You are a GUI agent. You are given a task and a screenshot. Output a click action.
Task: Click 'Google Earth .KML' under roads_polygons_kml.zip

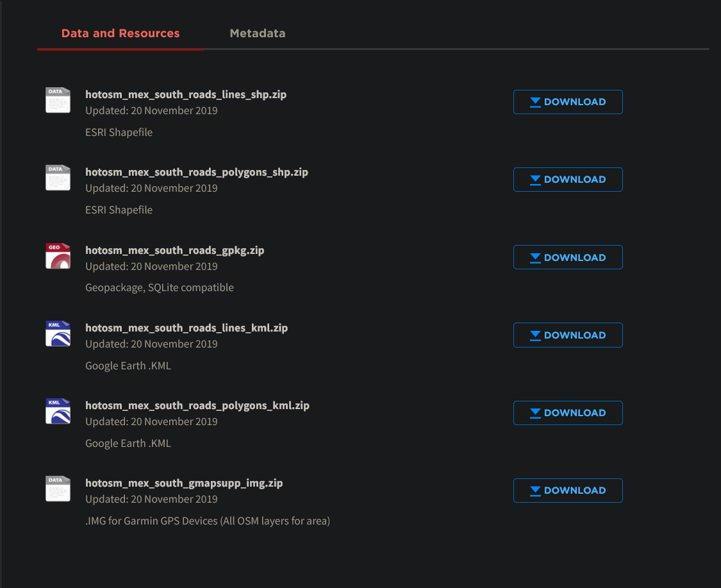tap(128, 444)
